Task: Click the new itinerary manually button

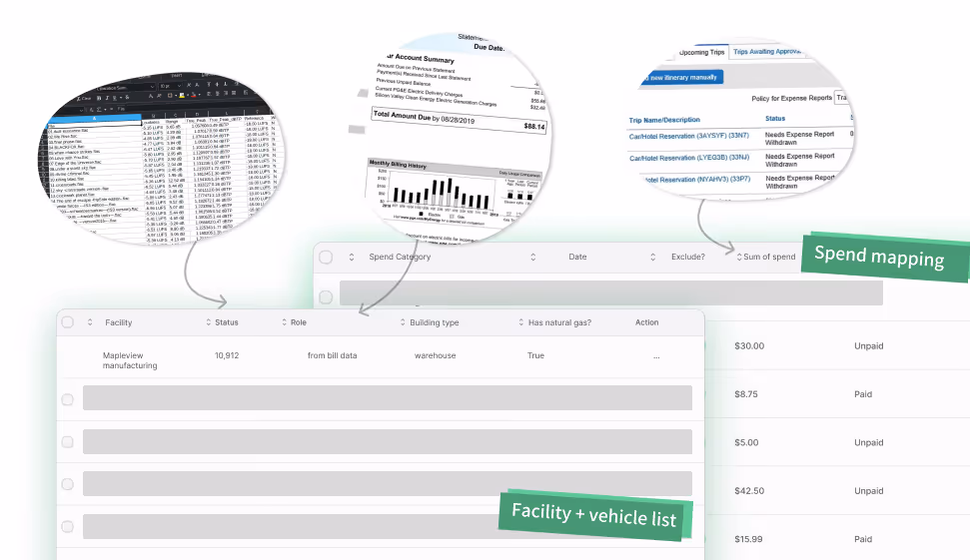Action: point(681,78)
